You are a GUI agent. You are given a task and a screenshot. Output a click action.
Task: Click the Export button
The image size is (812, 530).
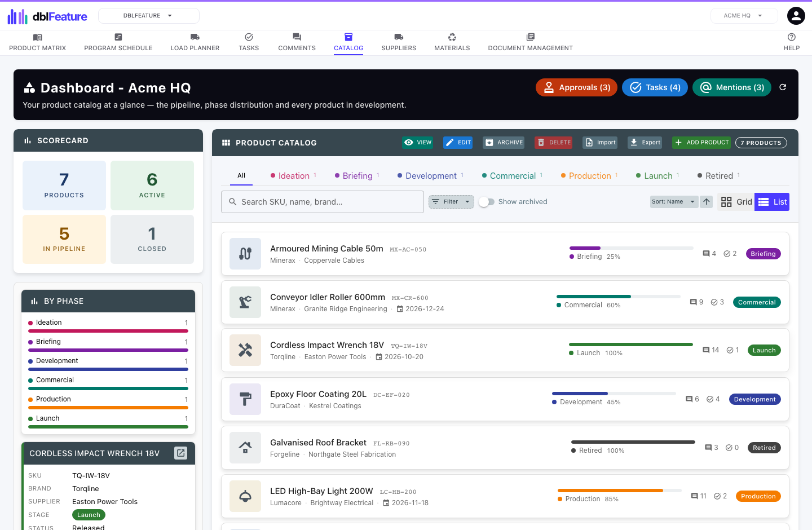click(x=645, y=143)
